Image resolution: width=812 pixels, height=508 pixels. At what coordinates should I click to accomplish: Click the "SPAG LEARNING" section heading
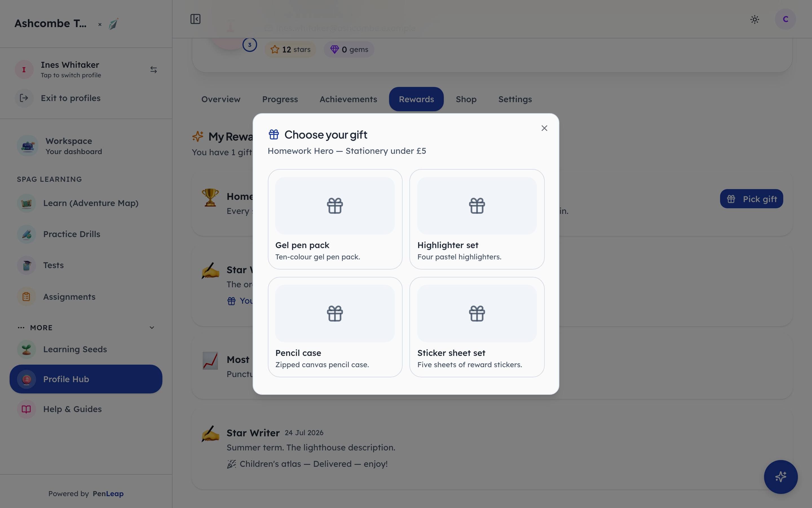pos(49,179)
